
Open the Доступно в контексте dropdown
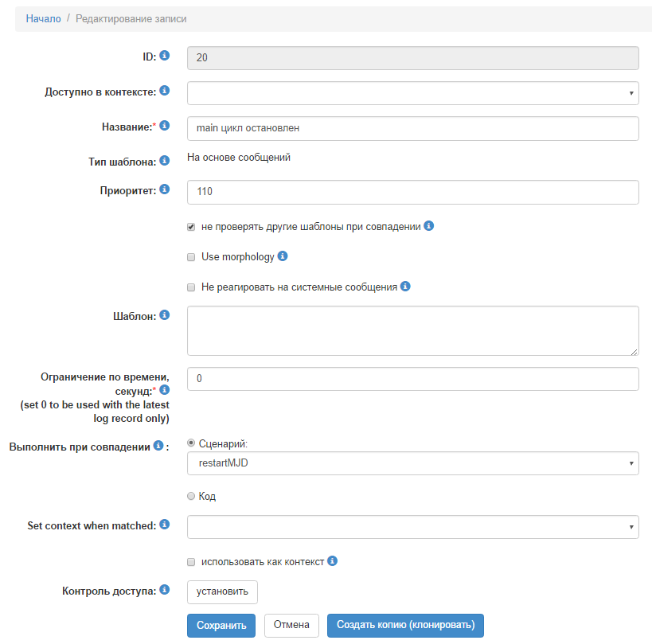click(412, 93)
